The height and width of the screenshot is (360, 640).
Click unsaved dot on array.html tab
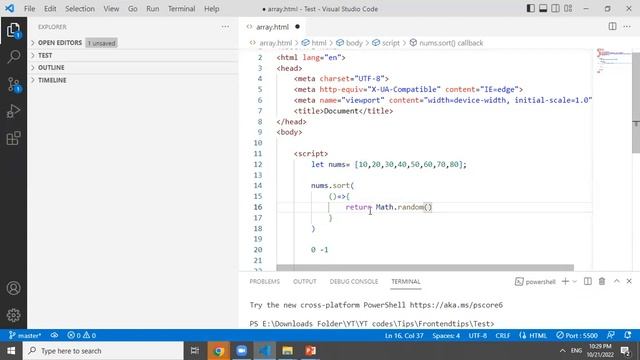pyautogui.click(x=298, y=27)
